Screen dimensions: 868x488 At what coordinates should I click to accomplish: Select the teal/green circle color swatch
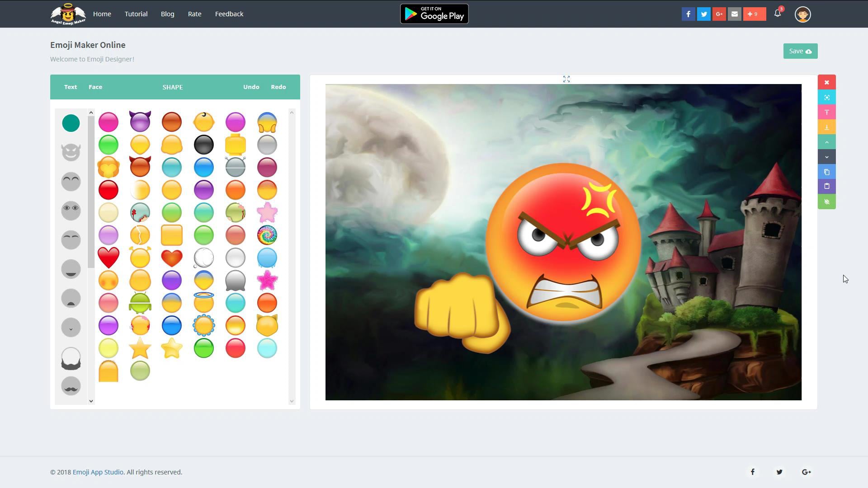pos(71,123)
